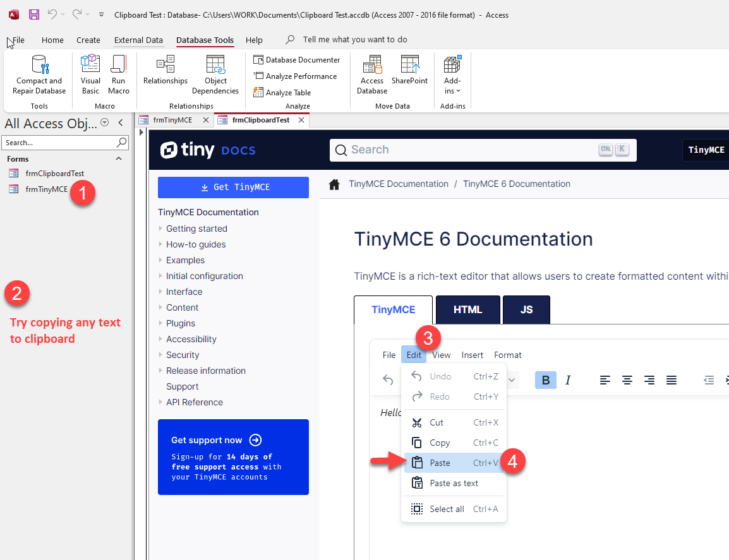Screen dimensions: 729x560
Task: Click the home icon in the breadcrumb
Action: point(334,184)
